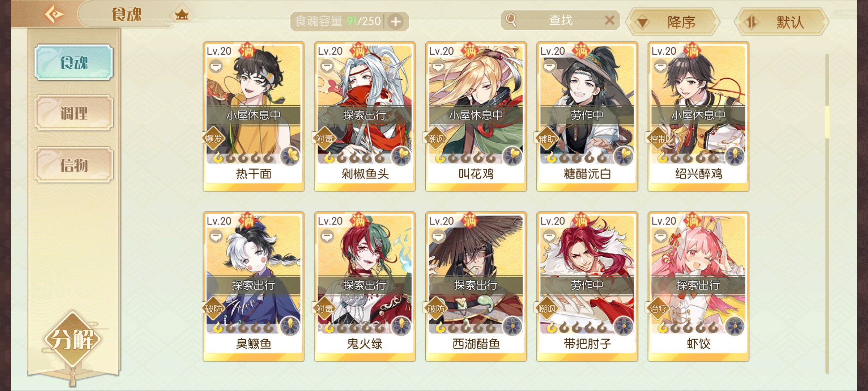
Task: Open the 默认 sort type selector
Action: (x=782, y=22)
